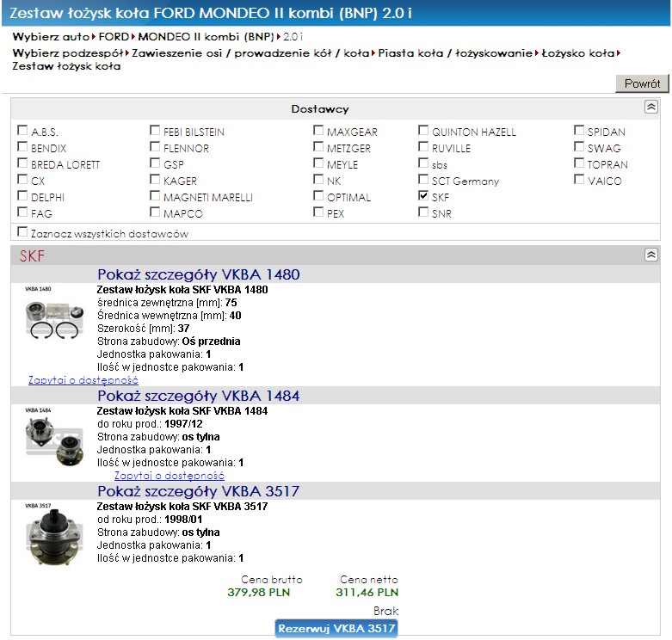Reserve part with Rezerwuj VKBA 3517 button
Screen dimensions: 672x640
pos(336,629)
